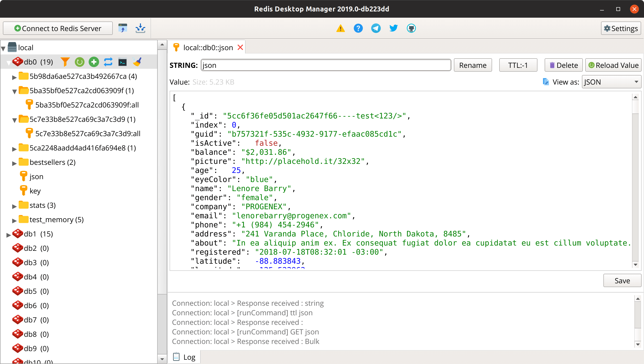Select the key named key

tap(35, 191)
